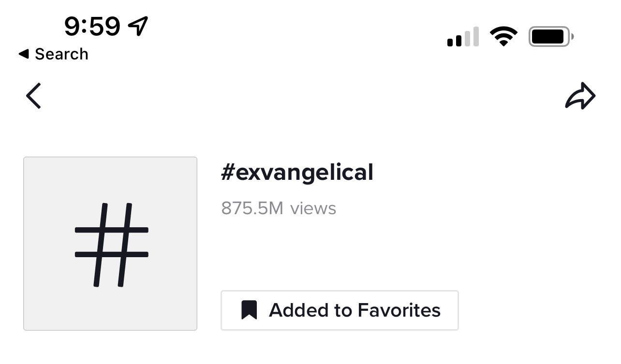The height and width of the screenshot is (364, 621).
Task: Tap the location services arrow icon
Action: pos(138,26)
